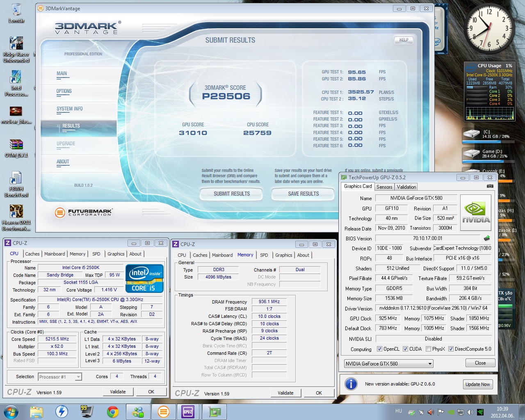This screenshot has height=420, width=525.
Task: Open the FBWH BenchTool desktop shortcut
Action: pyautogui.click(x=16, y=184)
